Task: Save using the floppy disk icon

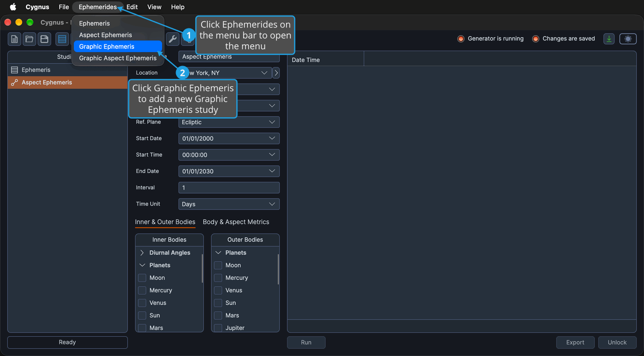Action: click(x=44, y=39)
